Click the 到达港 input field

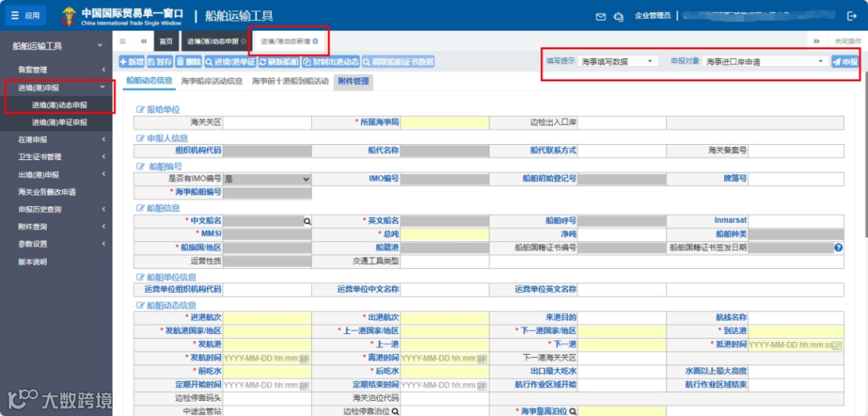796,332
